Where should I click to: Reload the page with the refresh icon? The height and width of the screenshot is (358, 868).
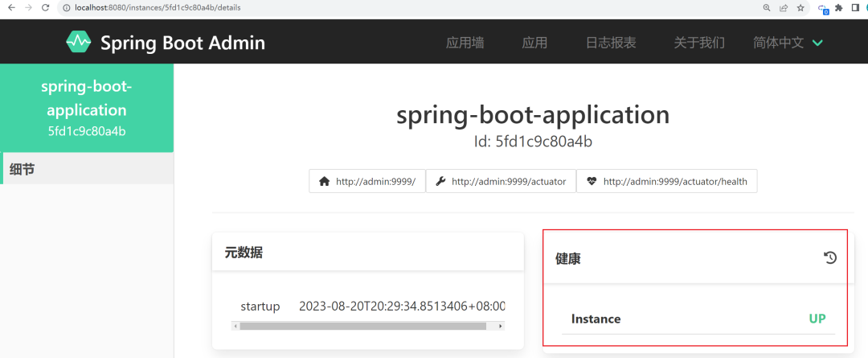tap(46, 8)
